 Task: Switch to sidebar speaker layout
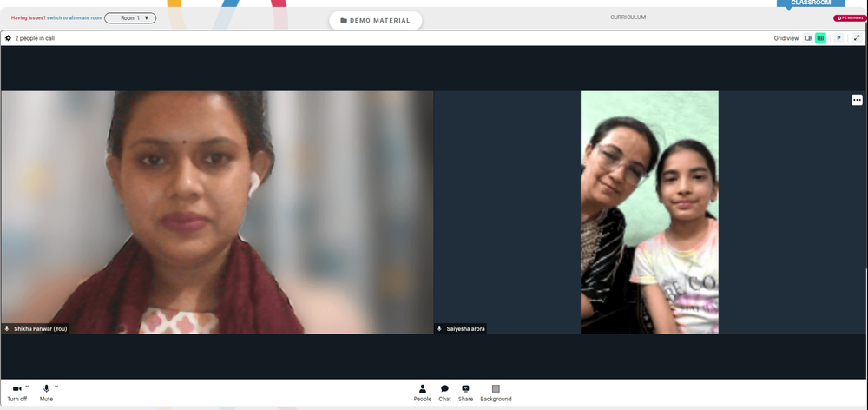pos(807,38)
